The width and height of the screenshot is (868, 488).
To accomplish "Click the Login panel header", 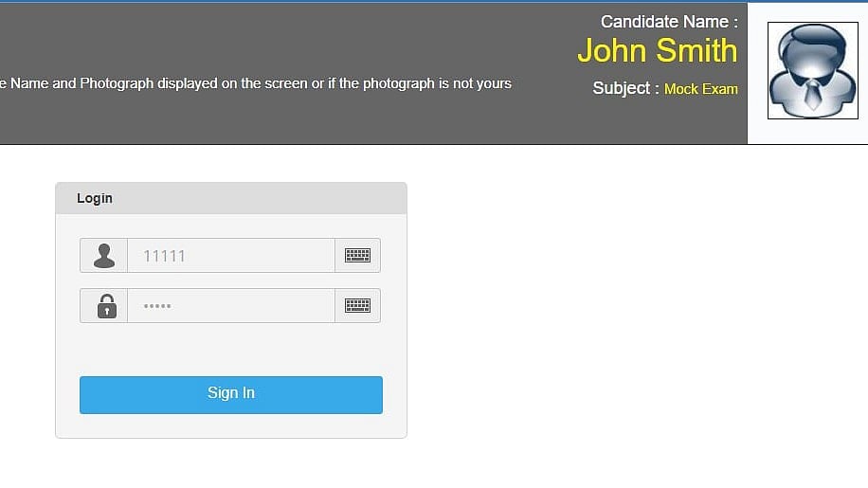I will (230, 198).
